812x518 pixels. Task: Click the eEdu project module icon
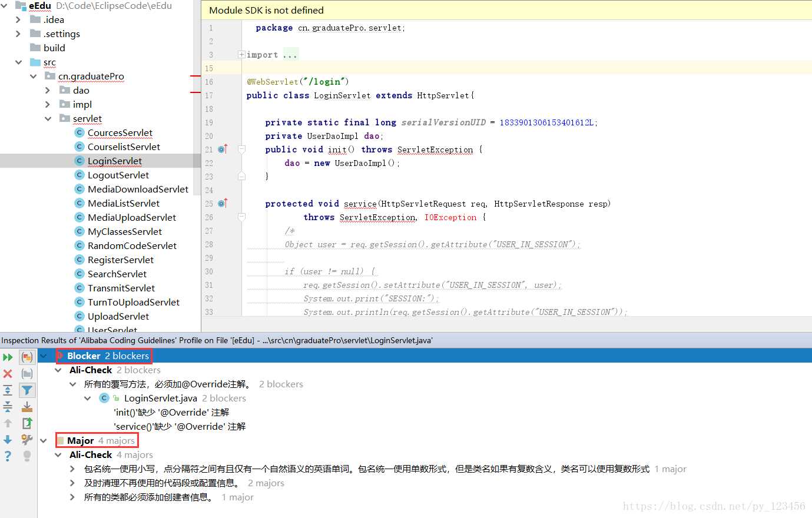pos(21,6)
